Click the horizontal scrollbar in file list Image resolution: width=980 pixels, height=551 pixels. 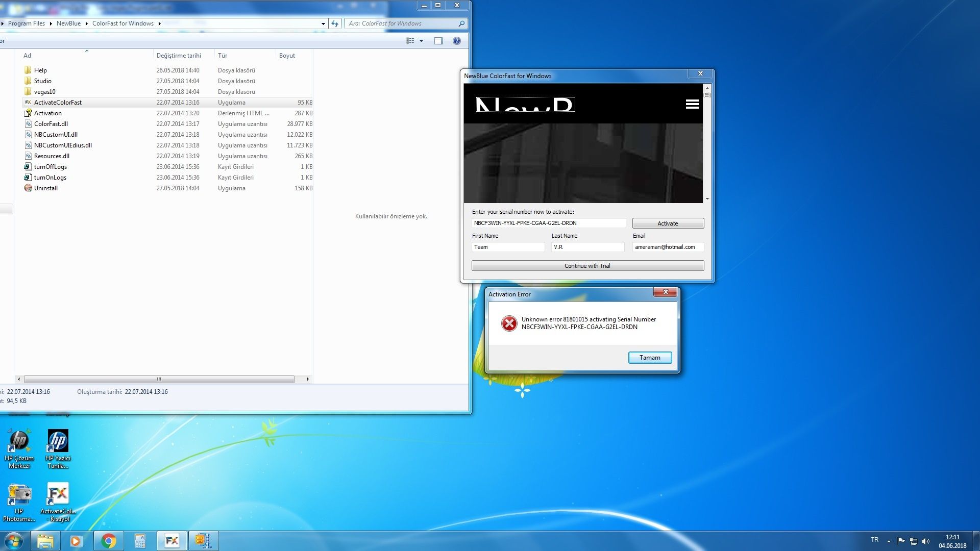pyautogui.click(x=159, y=379)
